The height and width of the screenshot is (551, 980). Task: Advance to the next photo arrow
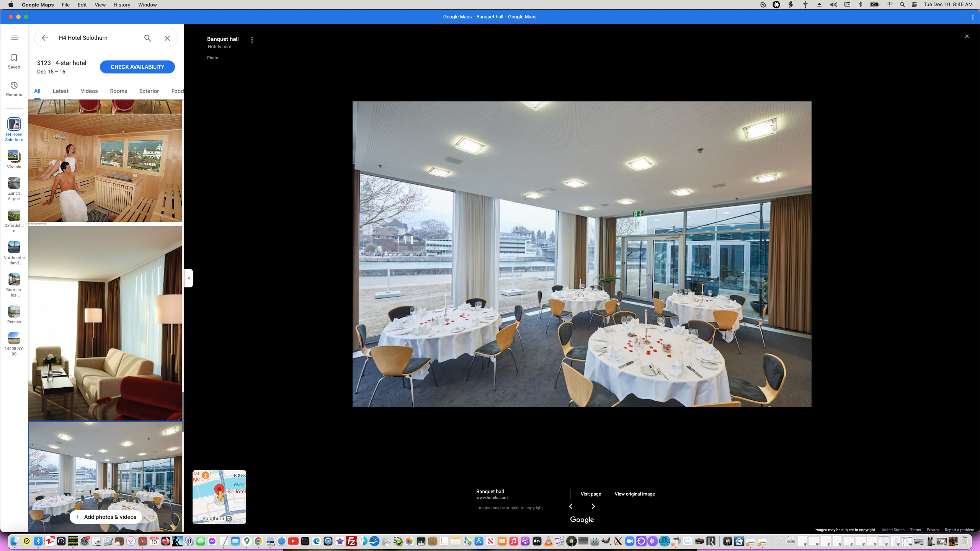[x=593, y=506]
